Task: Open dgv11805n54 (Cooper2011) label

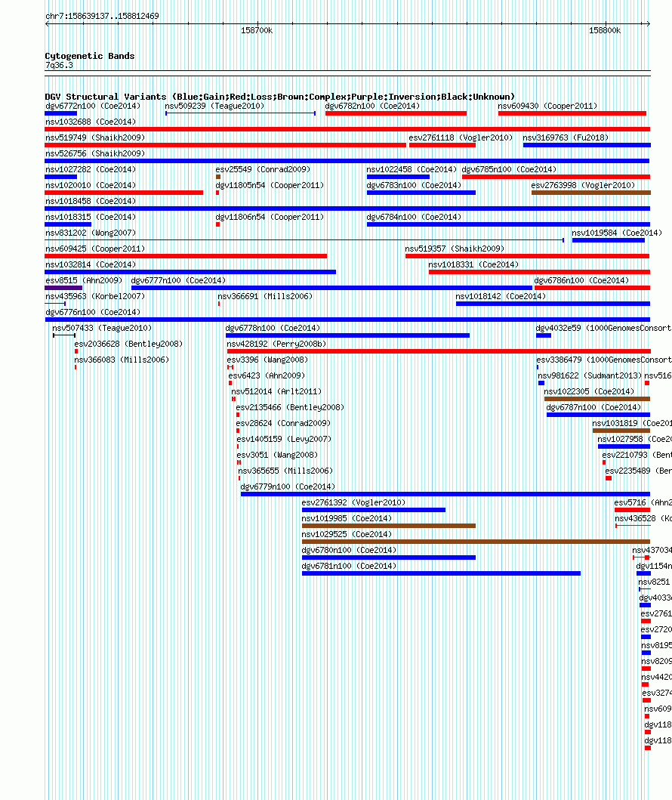Action: tap(270, 185)
